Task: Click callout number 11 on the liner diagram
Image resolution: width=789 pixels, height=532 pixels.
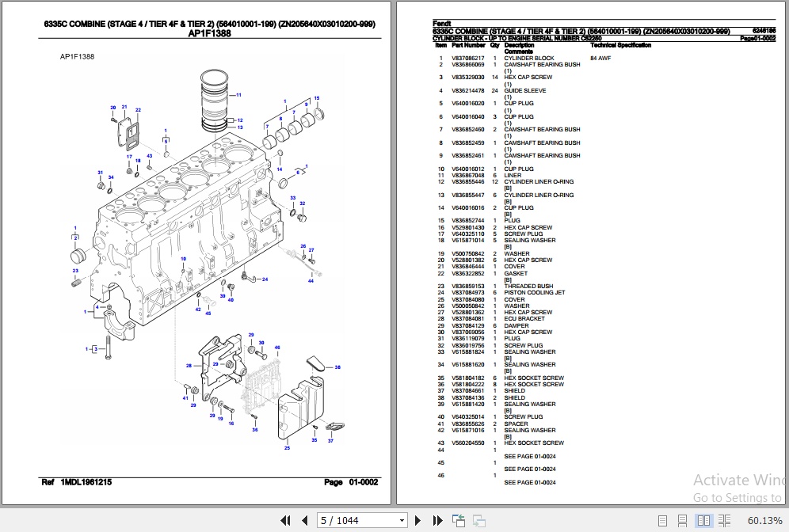Action: [238, 94]
